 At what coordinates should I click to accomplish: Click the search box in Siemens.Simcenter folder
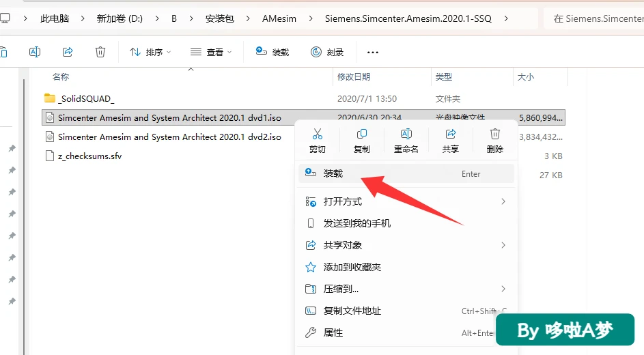coord(594,18)
